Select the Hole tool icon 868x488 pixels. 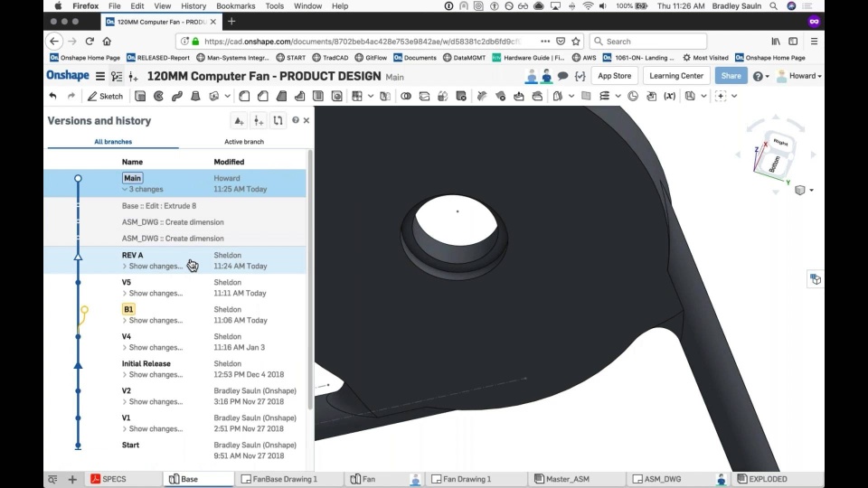pyautogui.click(x=336, y=97)
